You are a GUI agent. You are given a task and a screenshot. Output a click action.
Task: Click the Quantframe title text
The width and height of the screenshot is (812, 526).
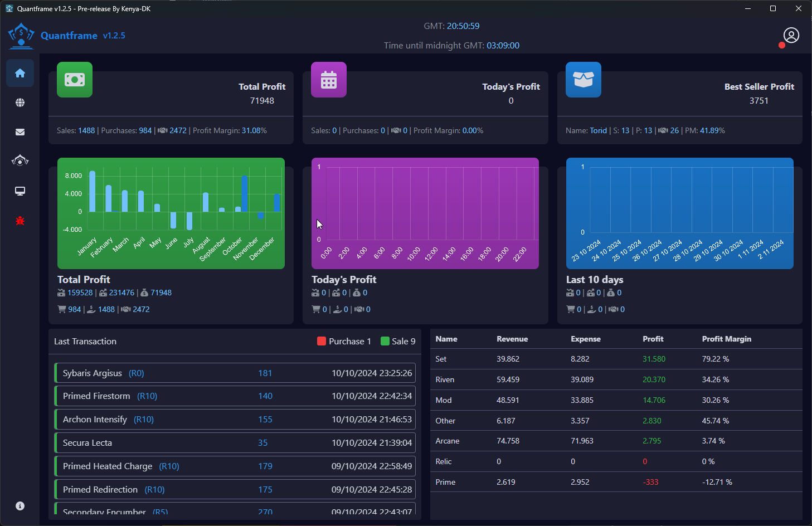pyautogui.click(x=69, y=36)
